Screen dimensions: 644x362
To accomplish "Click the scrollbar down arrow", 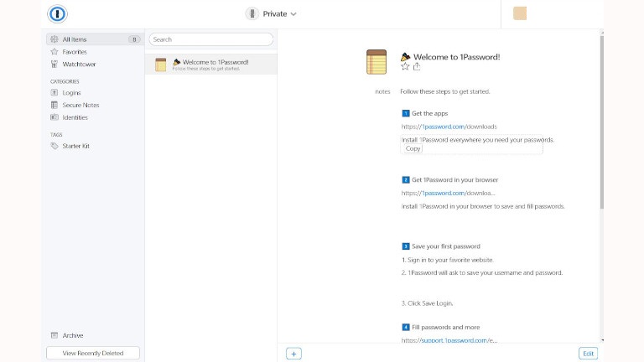I will coord(602,340).
